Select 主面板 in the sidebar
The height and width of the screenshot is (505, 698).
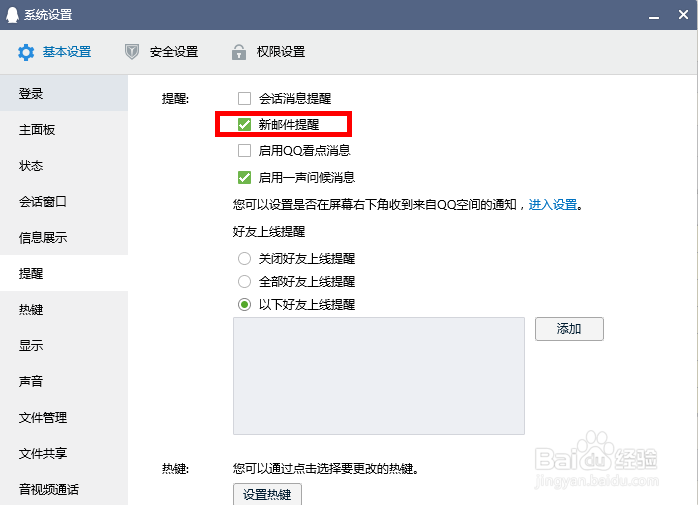pos(64,130)
